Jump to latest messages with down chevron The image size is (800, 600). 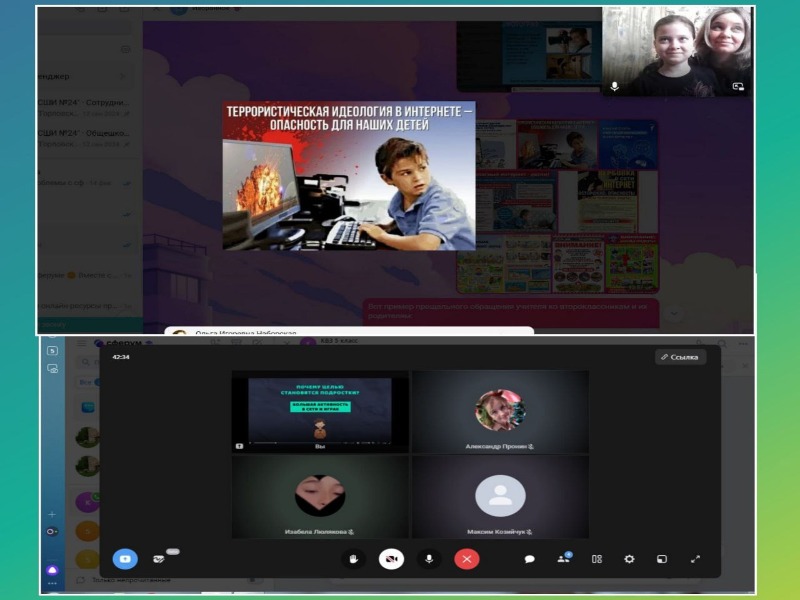(673, 313)
